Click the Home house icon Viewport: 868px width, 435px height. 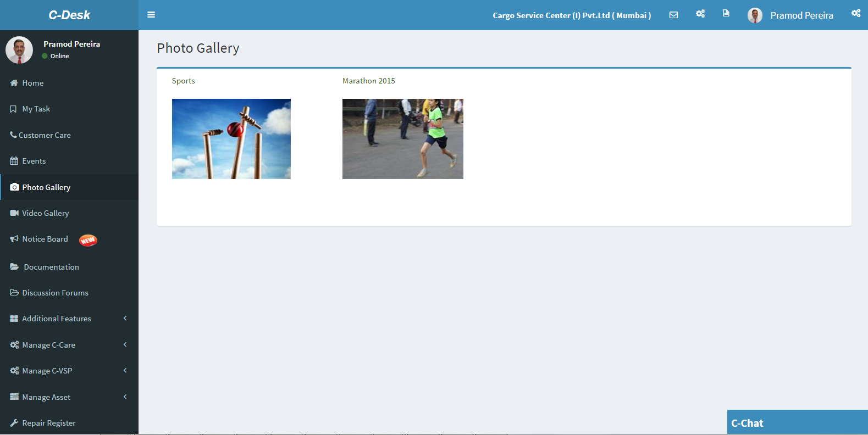(x=14, y=83)
